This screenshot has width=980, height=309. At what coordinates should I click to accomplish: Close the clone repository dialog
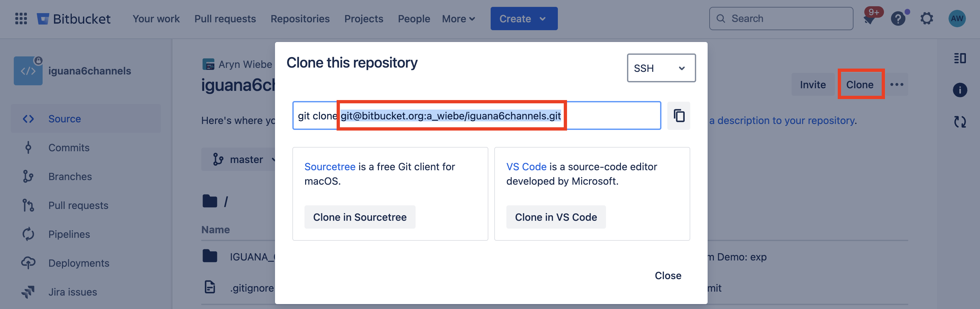(668, 276)
